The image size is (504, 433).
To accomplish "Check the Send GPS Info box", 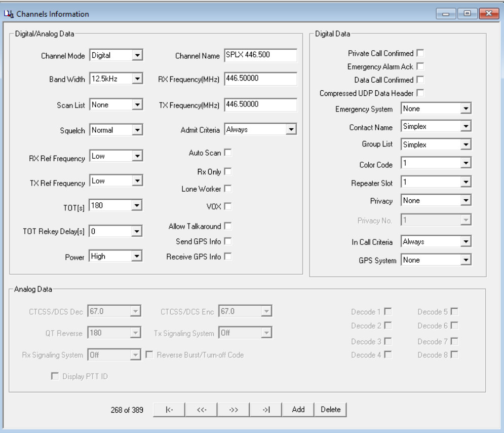I will coord(227,240).
